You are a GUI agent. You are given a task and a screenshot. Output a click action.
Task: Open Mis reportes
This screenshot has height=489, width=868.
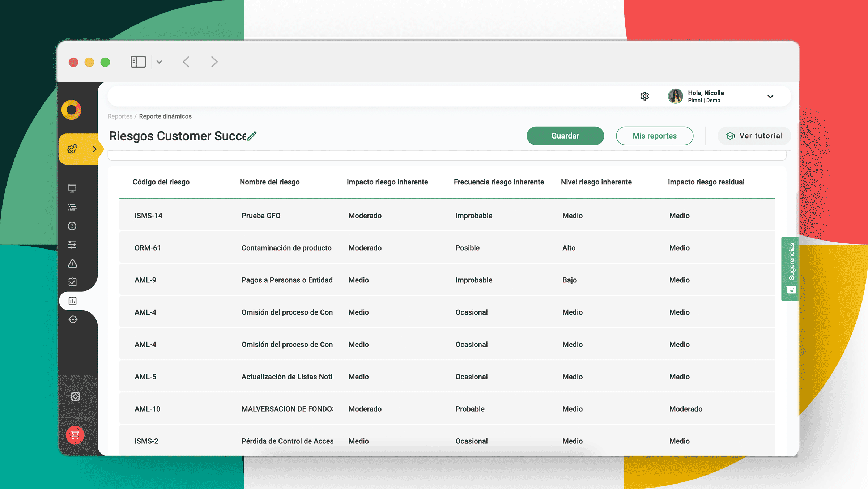click(655, 136)
